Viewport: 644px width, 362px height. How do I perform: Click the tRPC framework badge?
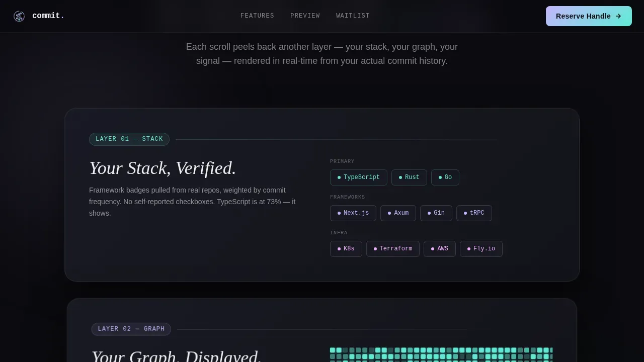pos(474,213)
